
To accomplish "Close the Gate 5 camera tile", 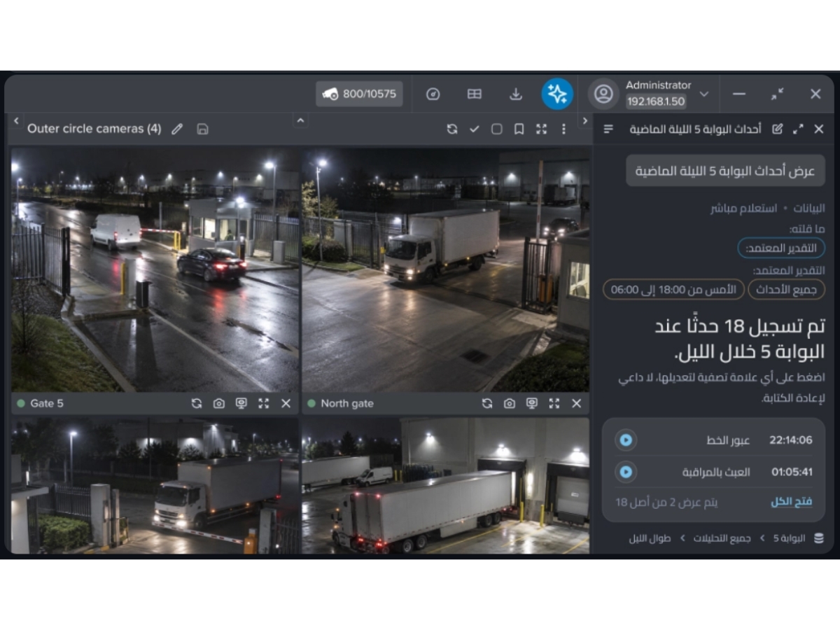I will coord(286,403).
